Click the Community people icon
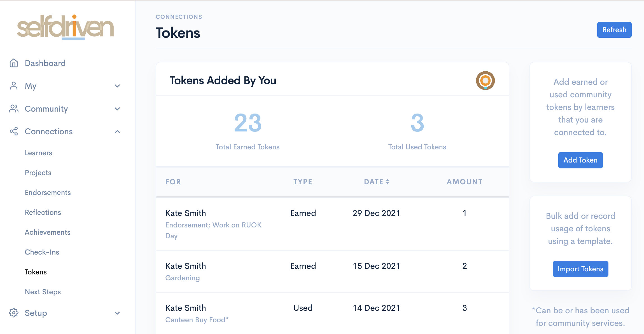644x334 pixels. tap(14, 109)
